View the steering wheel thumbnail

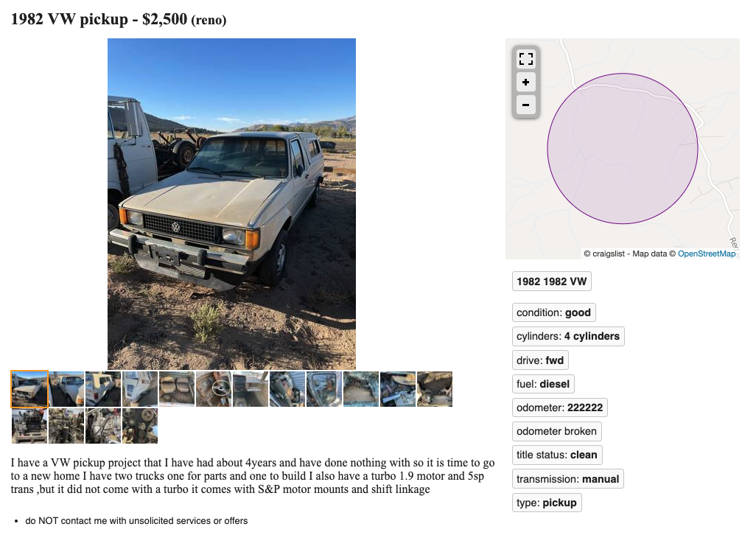[x=214, y=389]
